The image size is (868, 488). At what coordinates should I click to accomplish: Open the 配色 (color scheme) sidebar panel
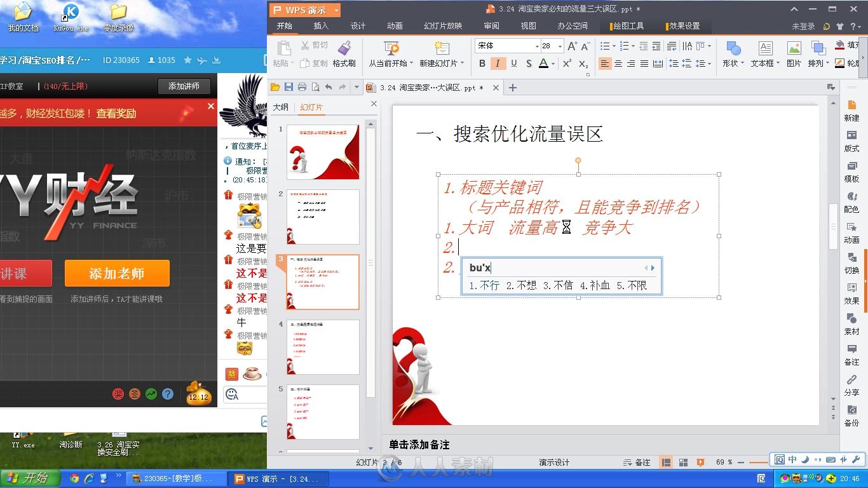coord(851,202)
